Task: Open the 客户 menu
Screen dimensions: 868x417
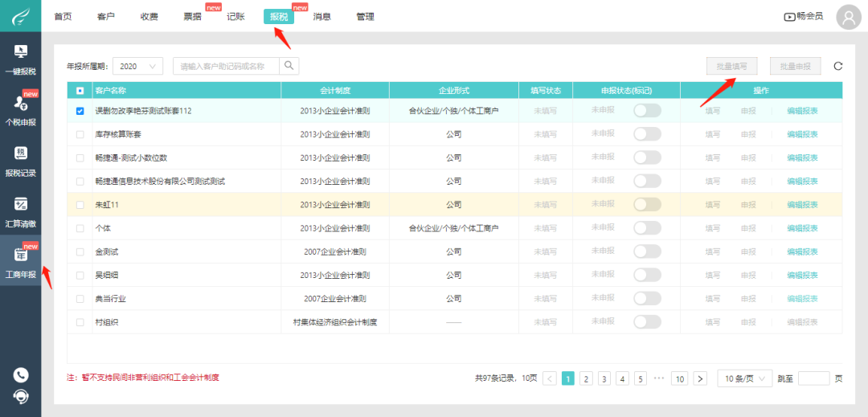Action: [106, 17]
